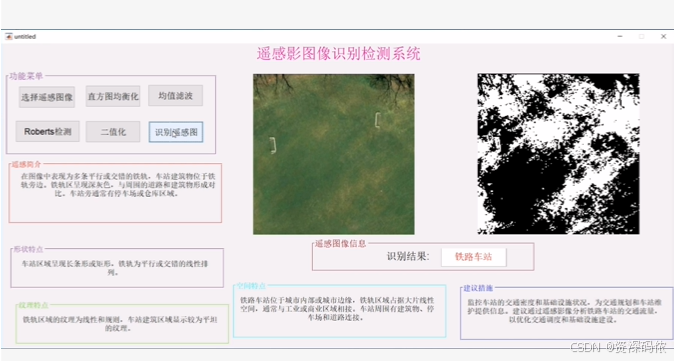Screen dimensions: 674x361
Task: Run the 均值滤波 filter
Action: [x=175, y=95]
